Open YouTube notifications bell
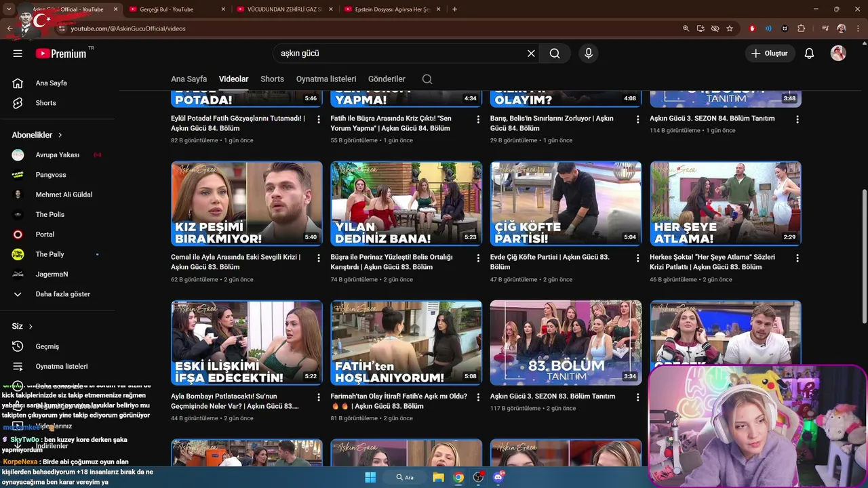Viewport: 868px width, 488px height. coord(809,54)
